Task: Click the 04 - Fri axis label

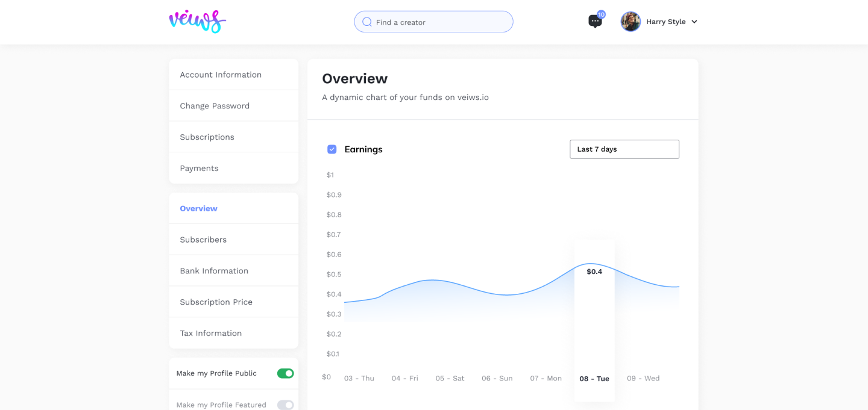Action: pyautogui.click(x=405, y=378)
